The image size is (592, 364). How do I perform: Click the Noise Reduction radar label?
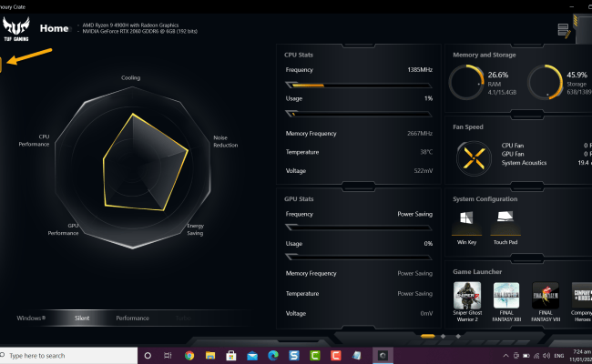click(x=225, y=141)
